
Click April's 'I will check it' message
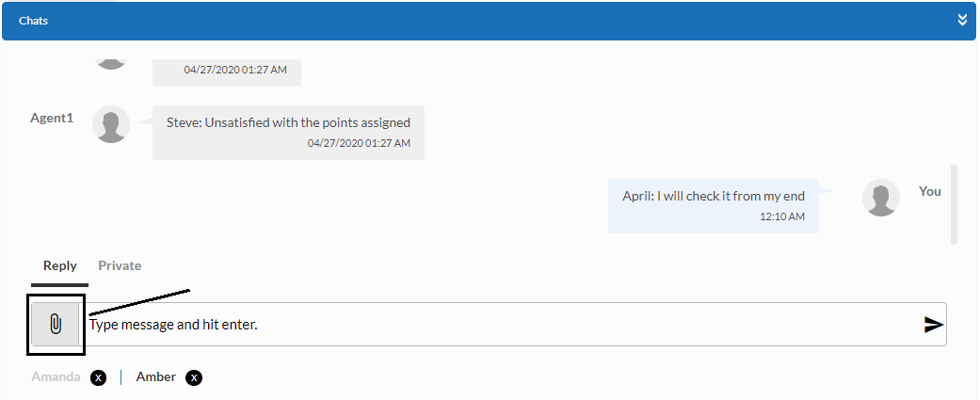tap(714, 197)
